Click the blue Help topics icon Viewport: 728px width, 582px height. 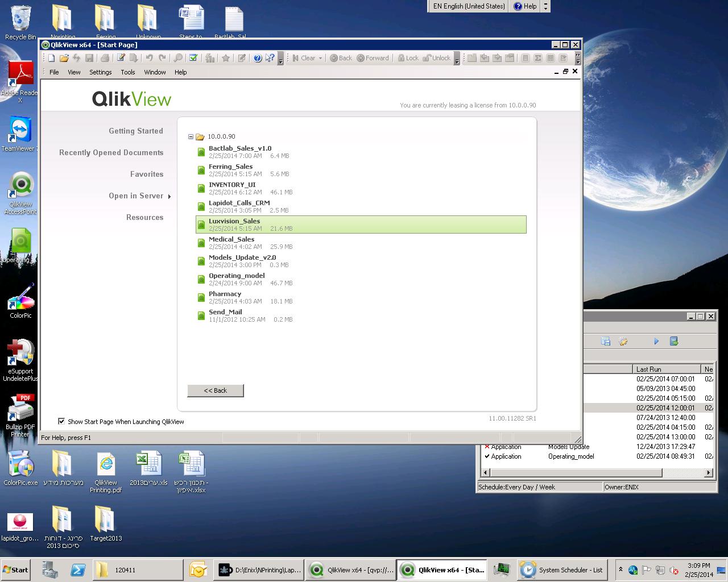[x=258, y=58]
